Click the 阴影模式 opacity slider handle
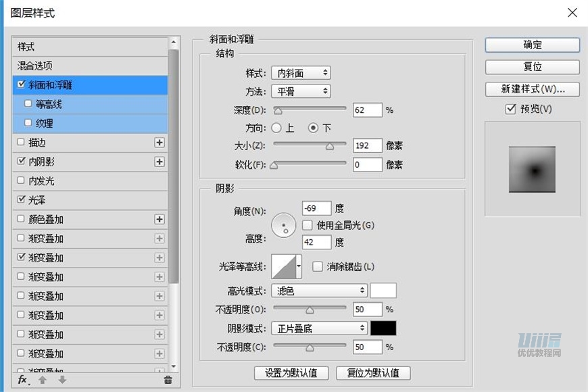588x392 pixels. click(x=310, y=348)
